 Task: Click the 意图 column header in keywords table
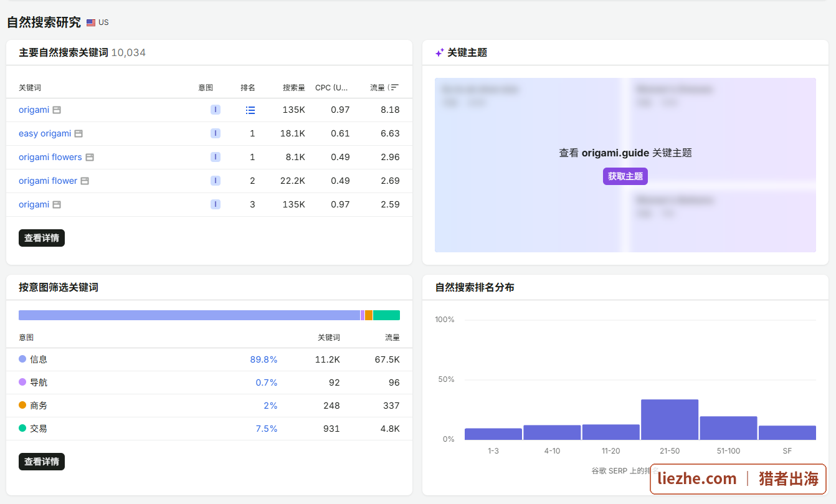point(206,88)
